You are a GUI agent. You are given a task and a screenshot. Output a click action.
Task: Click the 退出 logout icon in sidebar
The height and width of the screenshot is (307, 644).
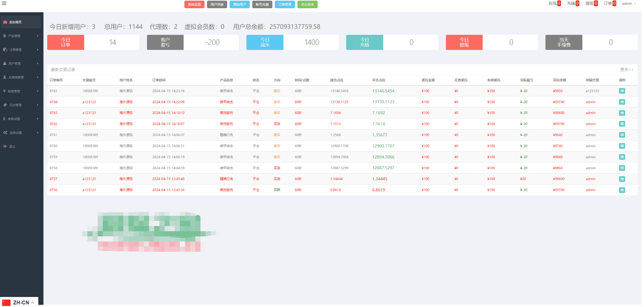(x=5, y=146)
